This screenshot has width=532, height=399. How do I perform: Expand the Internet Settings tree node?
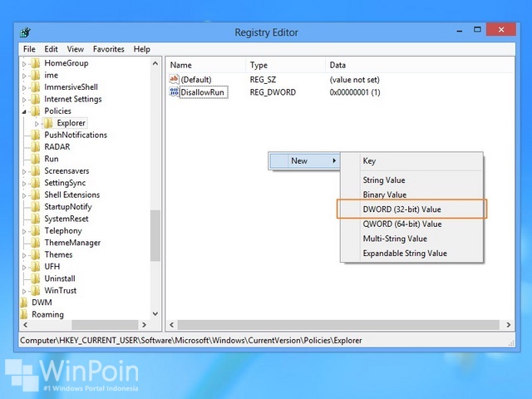click(x=24, y=100)
